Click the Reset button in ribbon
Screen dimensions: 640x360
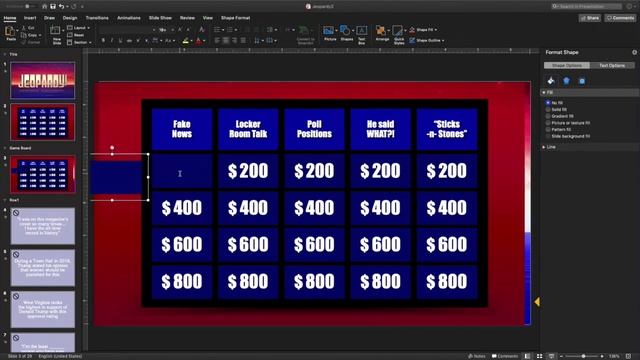coord(76,35)
